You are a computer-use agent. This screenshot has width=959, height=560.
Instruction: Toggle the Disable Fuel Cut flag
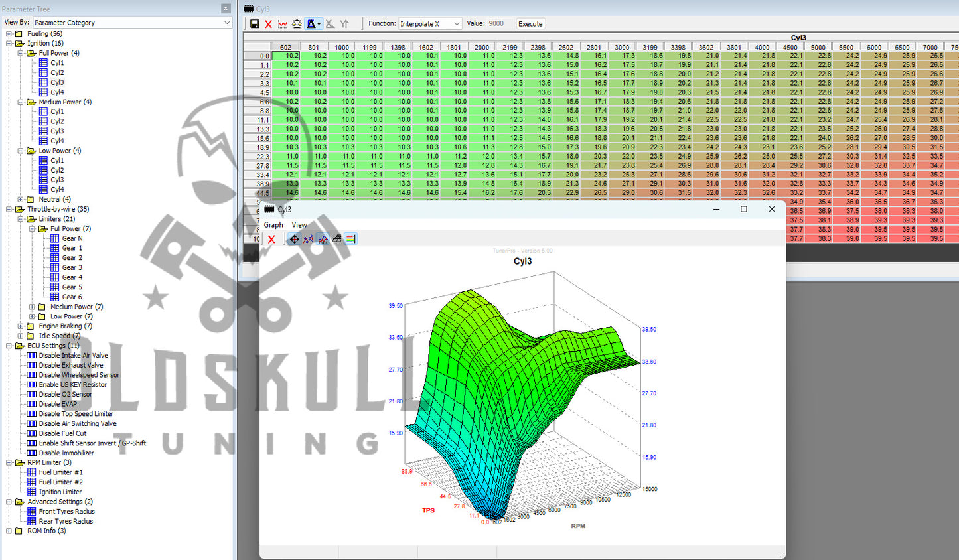click(x=62, y=433)
